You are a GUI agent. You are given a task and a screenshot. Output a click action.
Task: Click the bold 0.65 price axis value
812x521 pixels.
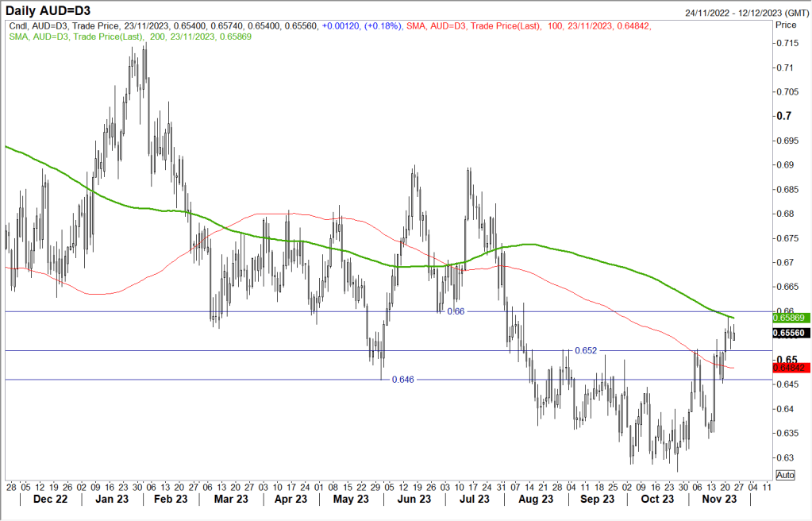[x=784, y=359]
